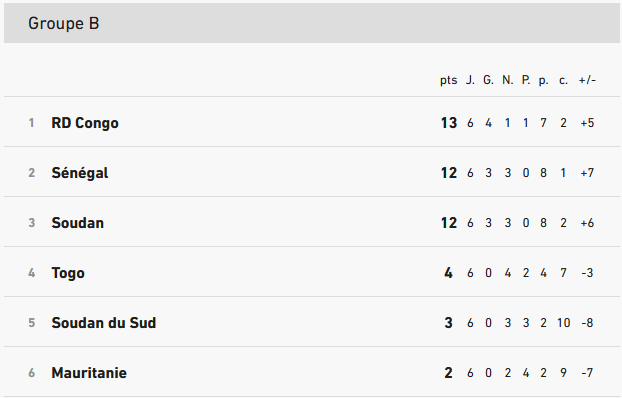Viewport: 622px width, 398px height.
Task: Click rank number 6 beside Mauritanie
Action: coord(31,373)
